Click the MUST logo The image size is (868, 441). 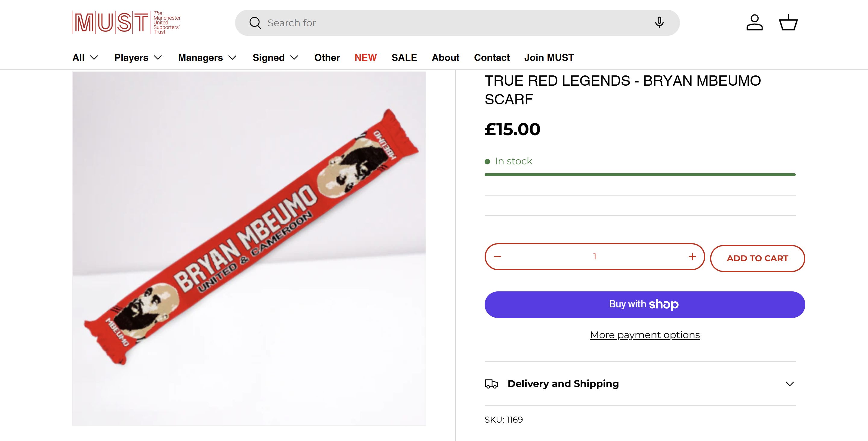click(126, 23)
